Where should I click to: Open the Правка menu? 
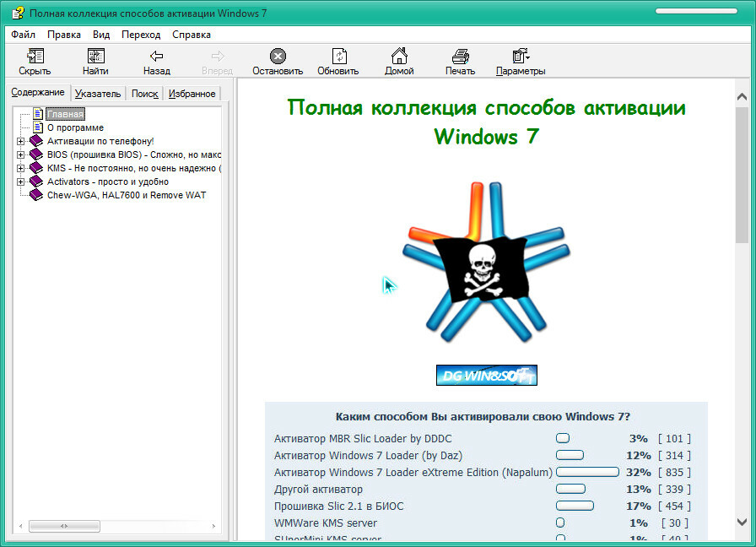(64, 35)
